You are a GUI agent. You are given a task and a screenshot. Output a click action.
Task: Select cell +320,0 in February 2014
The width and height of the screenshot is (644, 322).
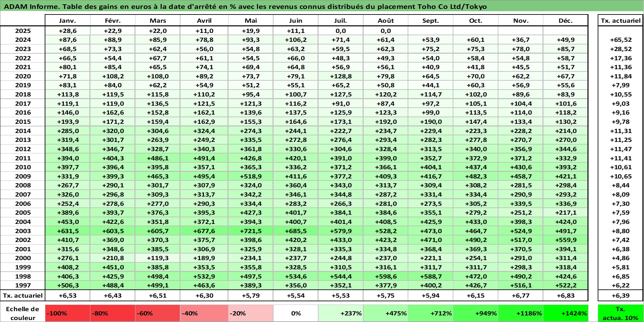pyautogui.click(x=113, y=131)
